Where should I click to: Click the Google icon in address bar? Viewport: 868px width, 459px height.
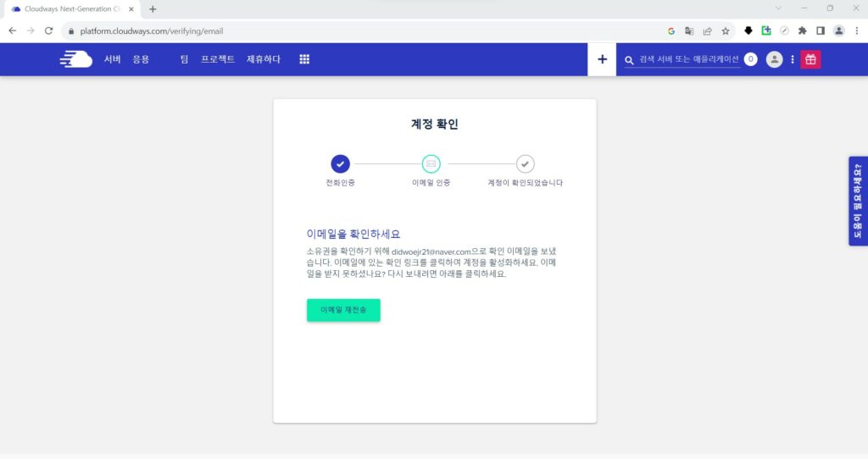pyautogui.click(x=671, y=31)
